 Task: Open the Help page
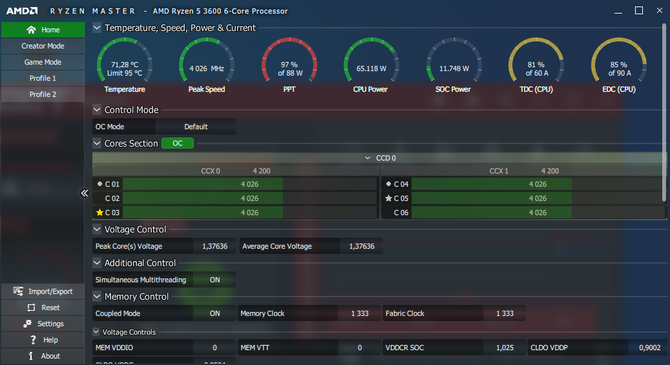click(43, 340)
